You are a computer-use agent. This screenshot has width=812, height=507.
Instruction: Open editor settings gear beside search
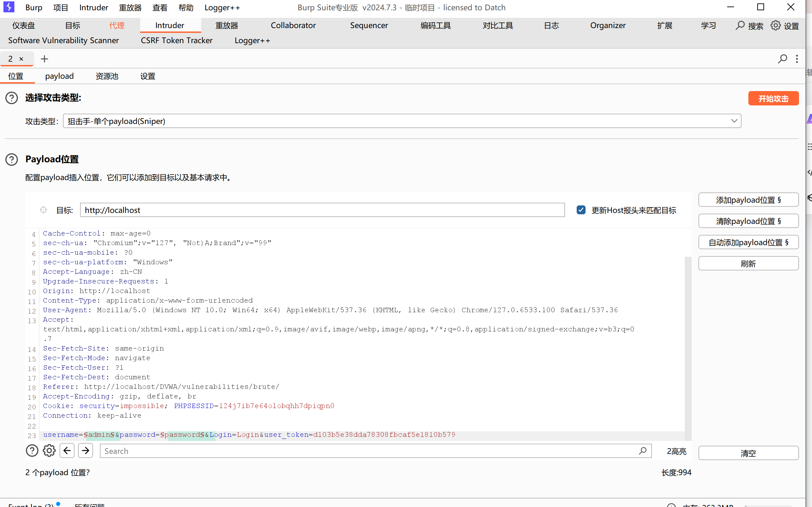[49, 451]
